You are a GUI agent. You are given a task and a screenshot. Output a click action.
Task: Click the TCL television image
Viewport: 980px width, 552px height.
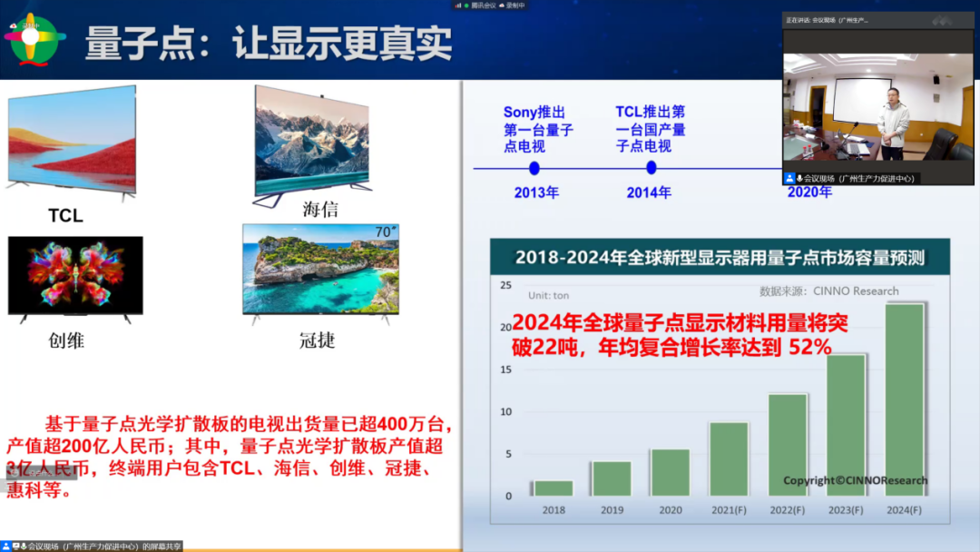click(x=72, y=143)
